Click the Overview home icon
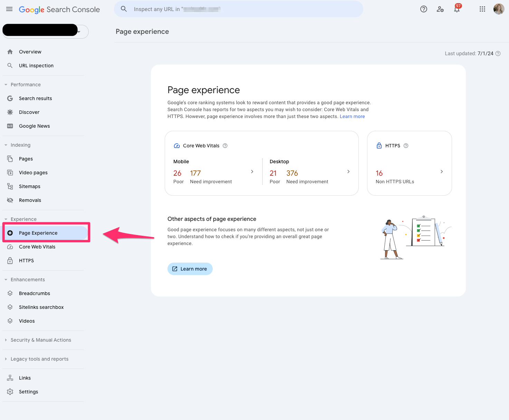Screen dimensions: 509x420 pyautogui.click(x=10, y=52)
